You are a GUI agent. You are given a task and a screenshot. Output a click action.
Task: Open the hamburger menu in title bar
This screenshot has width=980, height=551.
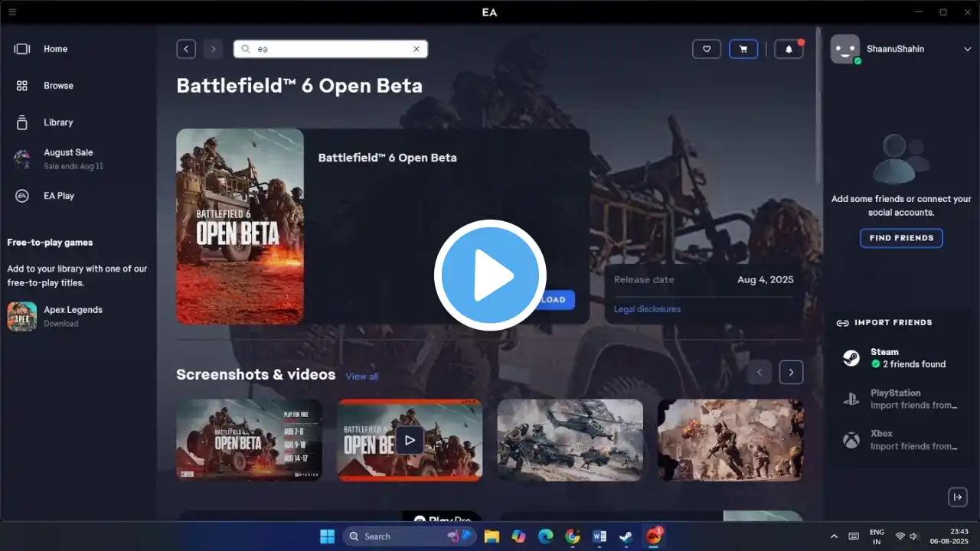pyautogui.click(x=11, y=11)
